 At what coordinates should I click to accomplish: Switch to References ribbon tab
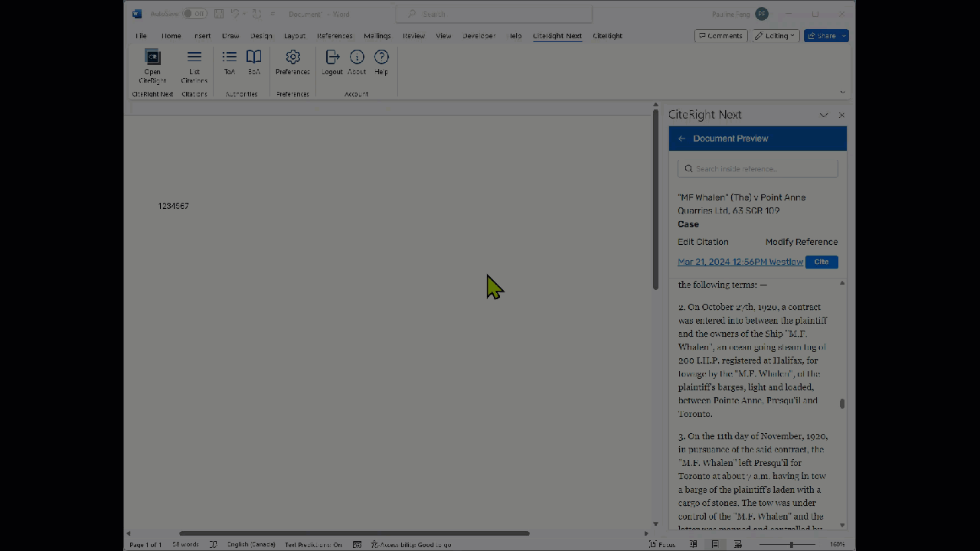click(x=335, y=36)
